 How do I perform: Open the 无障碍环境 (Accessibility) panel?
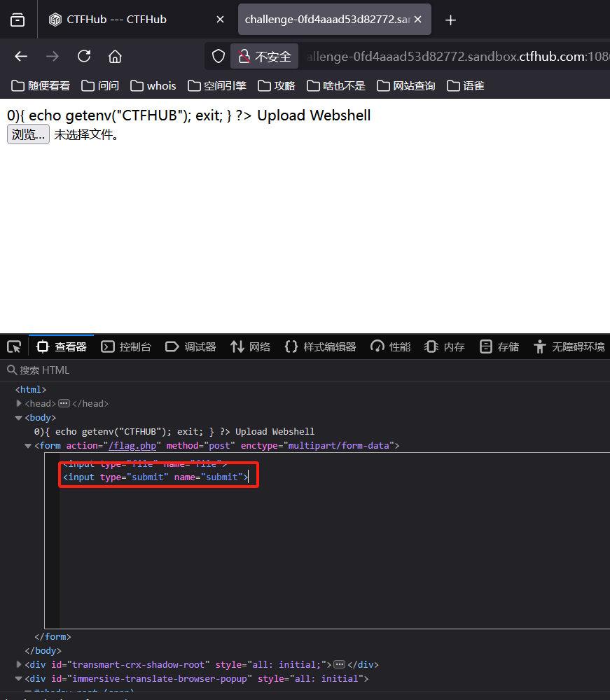(x=569, y=346)
